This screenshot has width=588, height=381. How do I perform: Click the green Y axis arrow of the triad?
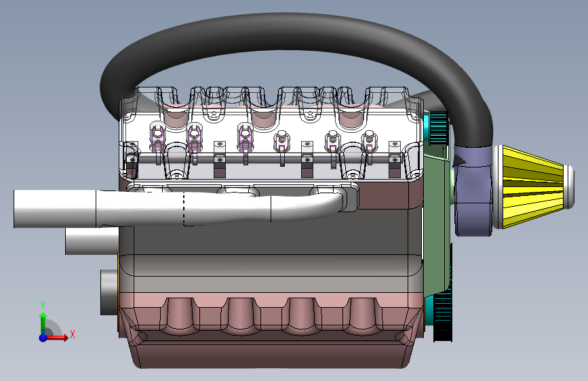point(43,322)
